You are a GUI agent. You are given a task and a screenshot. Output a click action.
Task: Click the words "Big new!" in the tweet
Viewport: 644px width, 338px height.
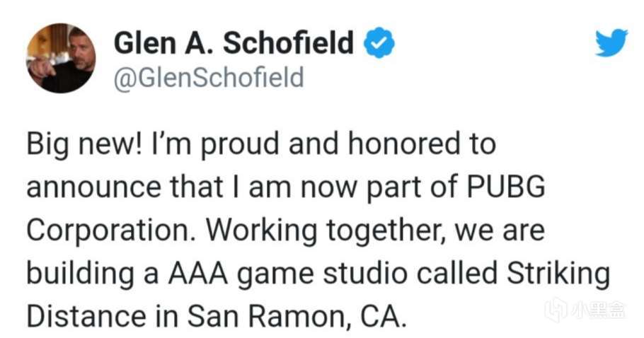coord(76,145)
